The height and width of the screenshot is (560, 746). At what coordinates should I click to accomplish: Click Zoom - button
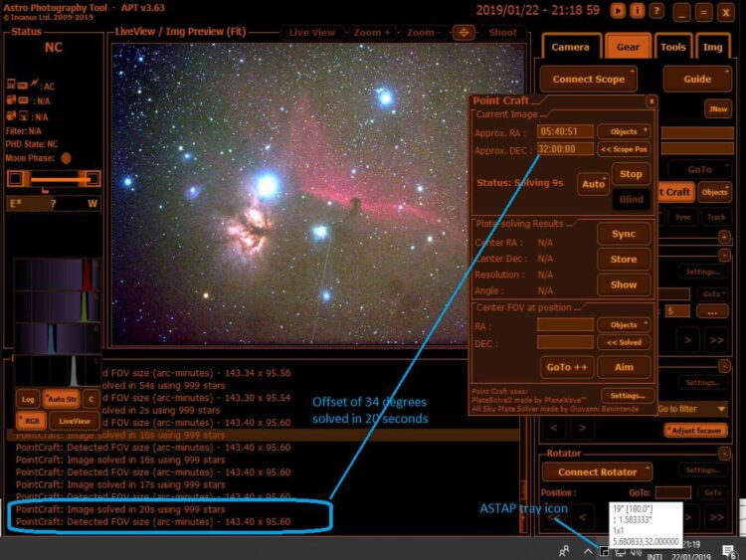(424, 33)
